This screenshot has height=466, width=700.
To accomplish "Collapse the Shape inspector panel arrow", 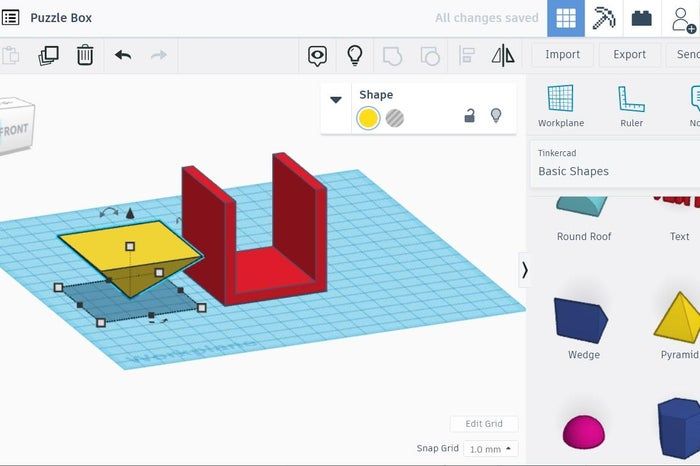I will [x=336, y=99].
